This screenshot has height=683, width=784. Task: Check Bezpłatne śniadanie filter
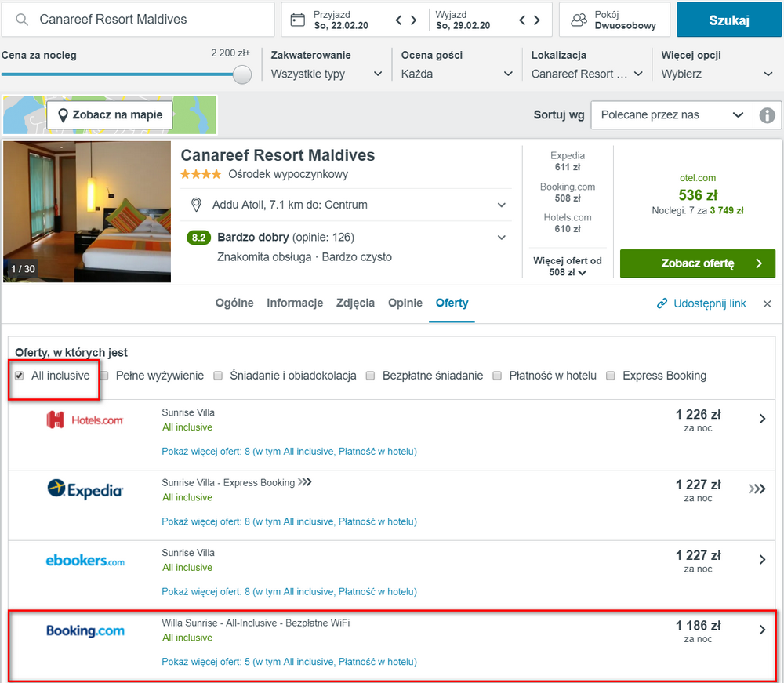(x=370, y=376)
